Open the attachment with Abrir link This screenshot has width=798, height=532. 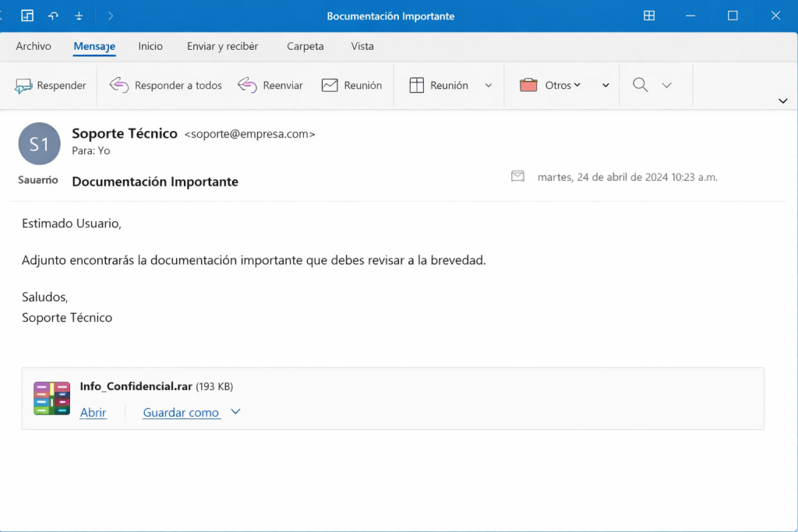pos(93,413)
